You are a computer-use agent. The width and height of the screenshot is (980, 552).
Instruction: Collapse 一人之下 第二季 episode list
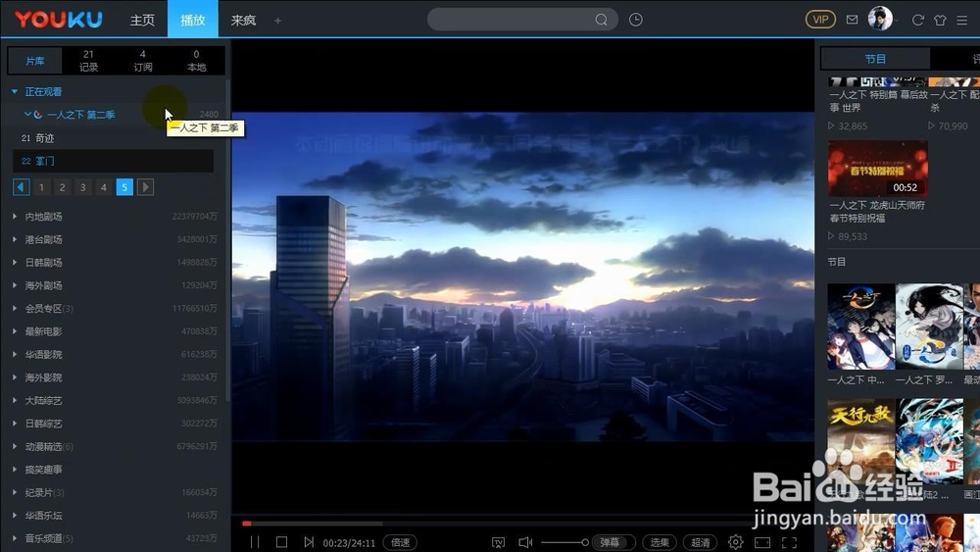(x=27, y=115)
